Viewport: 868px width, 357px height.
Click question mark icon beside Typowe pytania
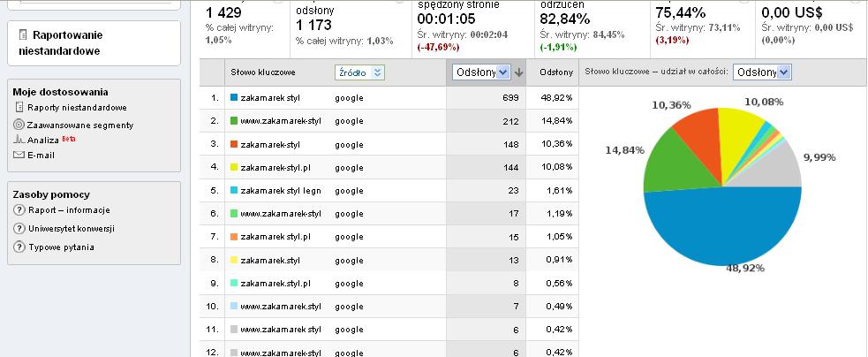[19, 247]
